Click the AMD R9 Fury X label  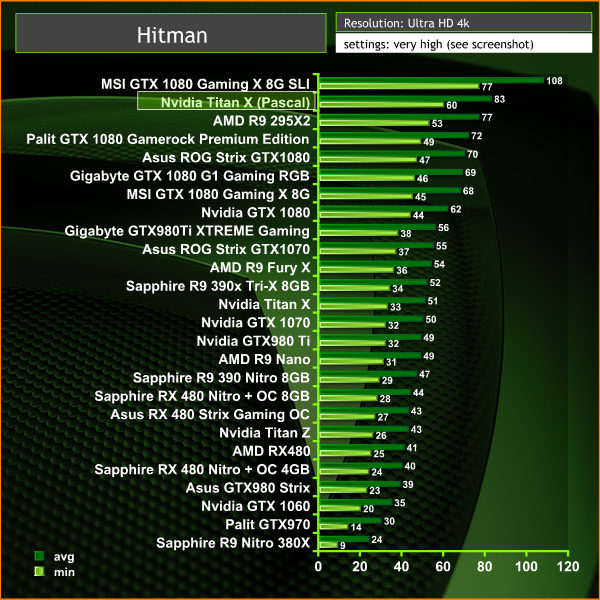[260, 267]
